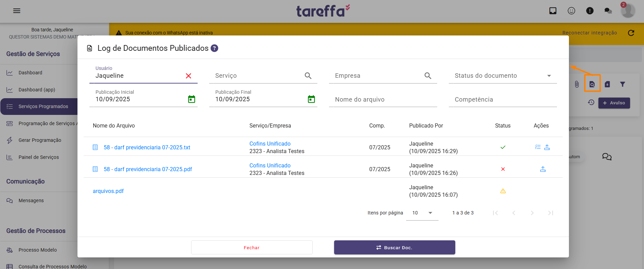644x269 pixels.
Task: Open Dashboard in the sidebar
Action: pos(30,73)
